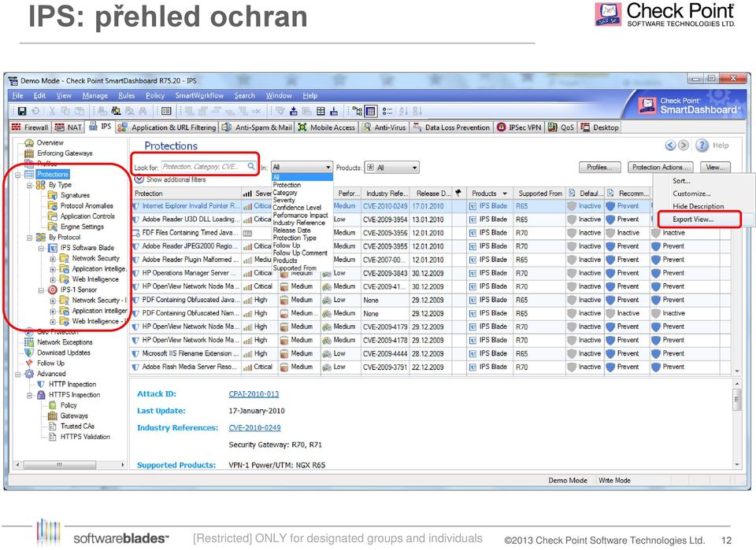Open the Products column header dropdown arrow
This screenshot has height=550, width=756.
click(505, 193)
